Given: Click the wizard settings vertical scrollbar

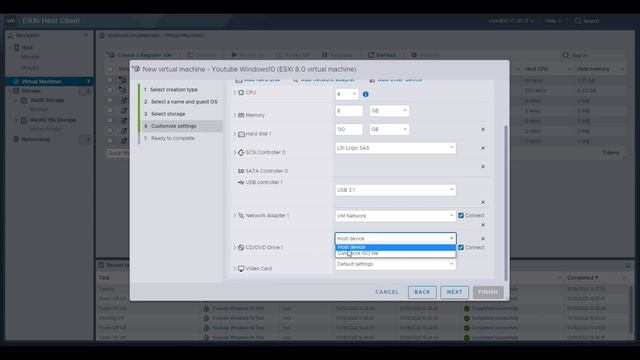Looking at the screenshot, I should point(506,203).
